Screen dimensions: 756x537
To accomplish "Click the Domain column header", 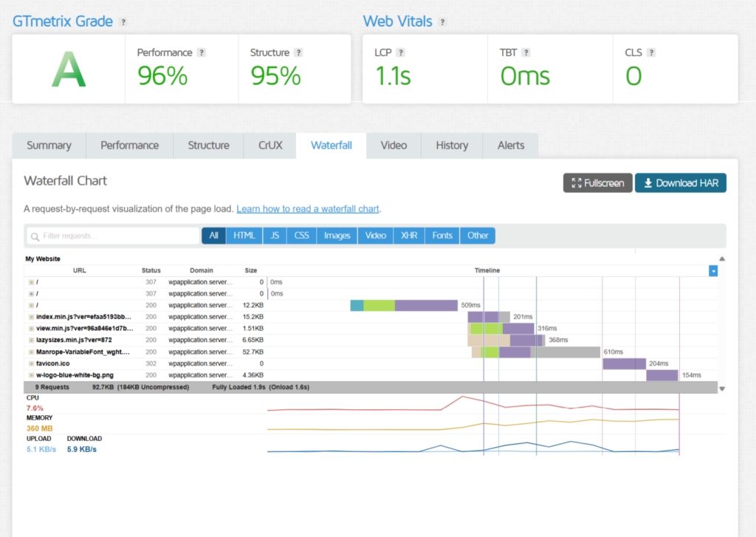I will tap(202, 270).
